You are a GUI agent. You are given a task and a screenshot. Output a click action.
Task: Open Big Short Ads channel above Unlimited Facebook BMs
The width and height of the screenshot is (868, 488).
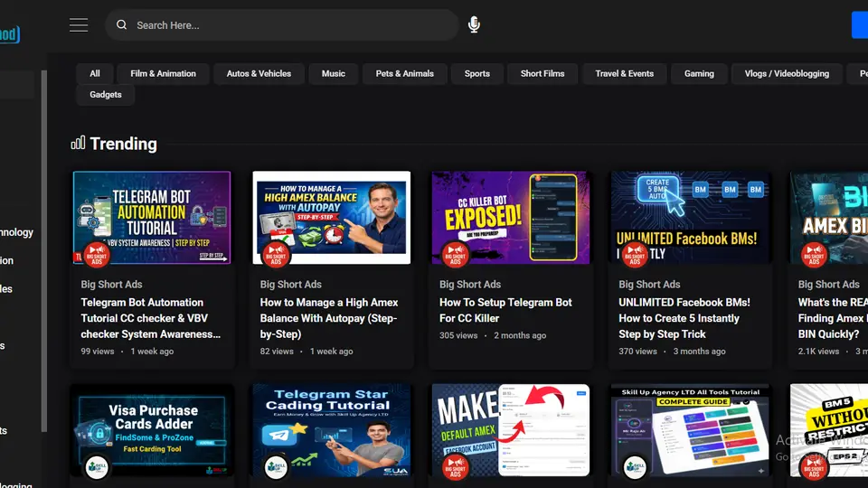click(650, 285)
